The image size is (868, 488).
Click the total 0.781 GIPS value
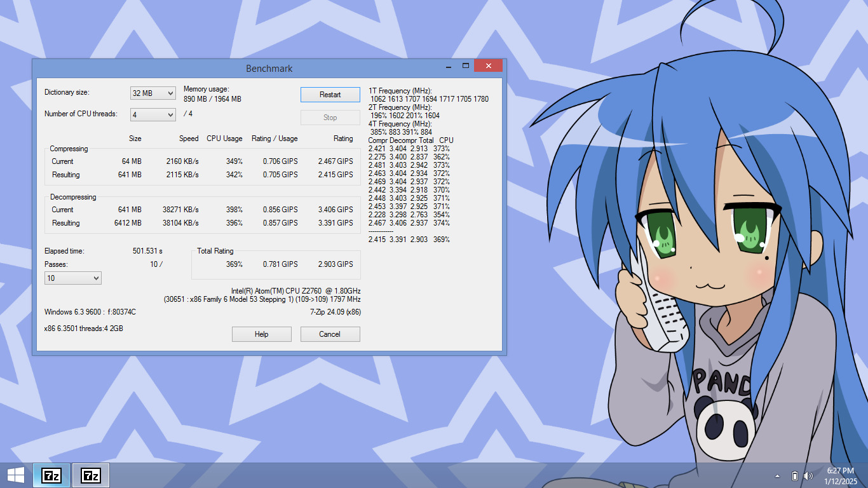(280, 264)
